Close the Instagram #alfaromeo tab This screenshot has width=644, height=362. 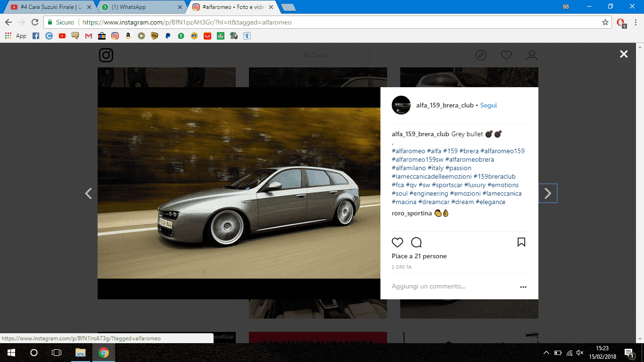point(270,7)
